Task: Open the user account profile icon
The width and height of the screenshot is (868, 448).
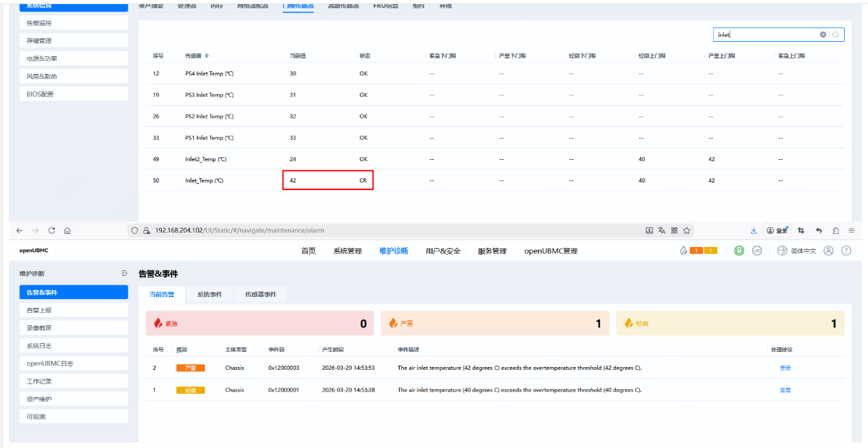Action: (828, 250)
